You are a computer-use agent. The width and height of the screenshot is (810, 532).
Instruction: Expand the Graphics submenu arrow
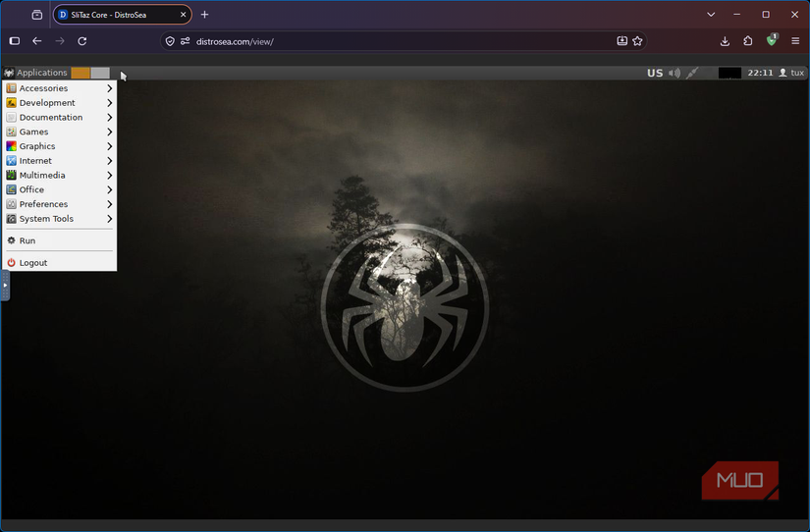(110, 146)
